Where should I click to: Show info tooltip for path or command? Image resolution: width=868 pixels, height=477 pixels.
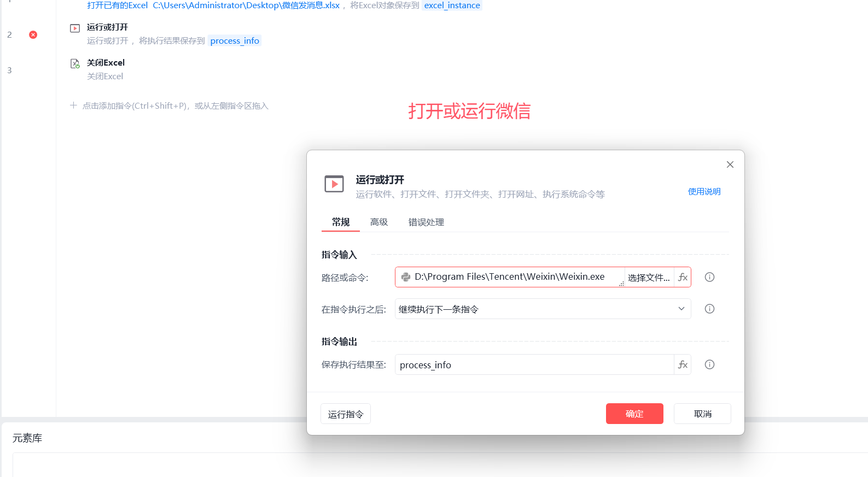709,277
